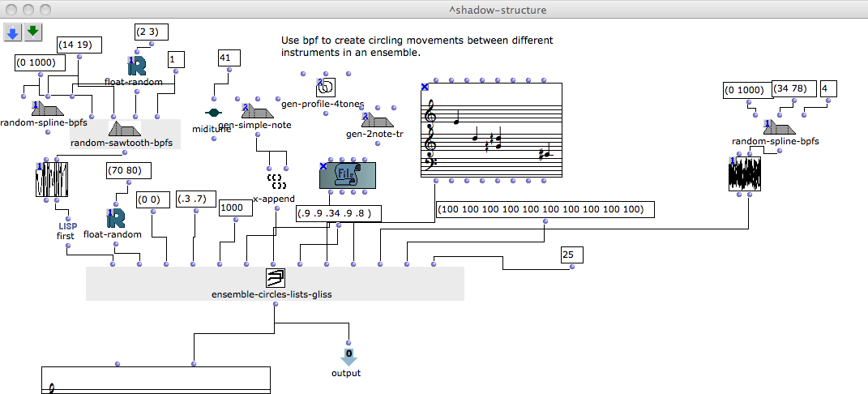Screen dimensions: 868x394
Task: Select the random-sawtooth-bpfs box icon
Action: (125, 129)
